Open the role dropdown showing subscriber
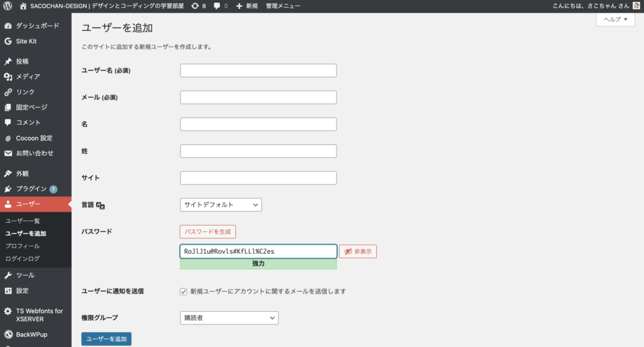644x347 pixels. point(229,318)
